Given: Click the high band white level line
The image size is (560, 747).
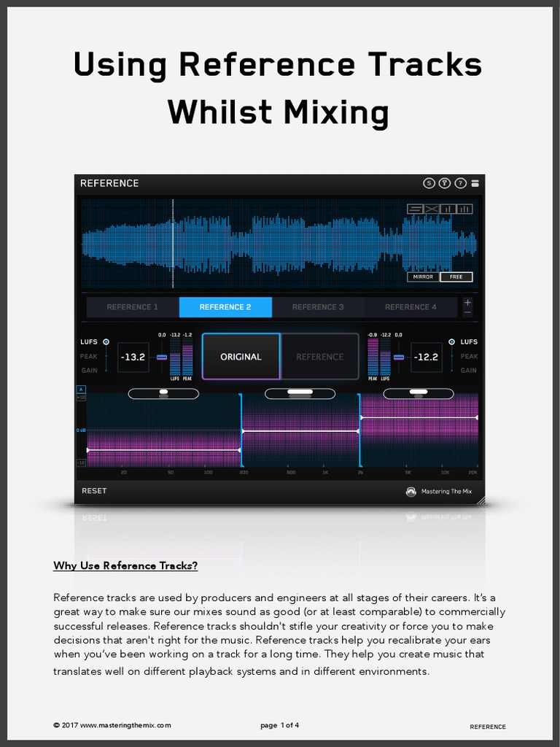Looking at the screenshot, I should [419, 417].
